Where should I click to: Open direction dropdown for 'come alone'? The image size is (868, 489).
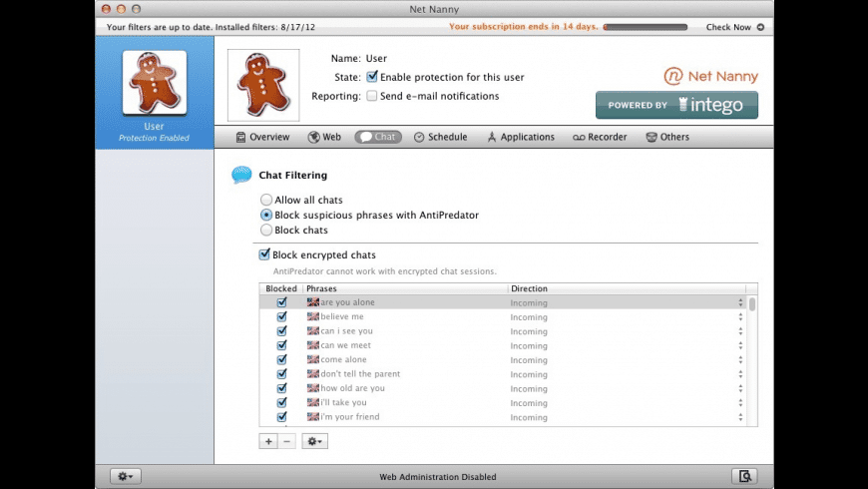point(740,360)
